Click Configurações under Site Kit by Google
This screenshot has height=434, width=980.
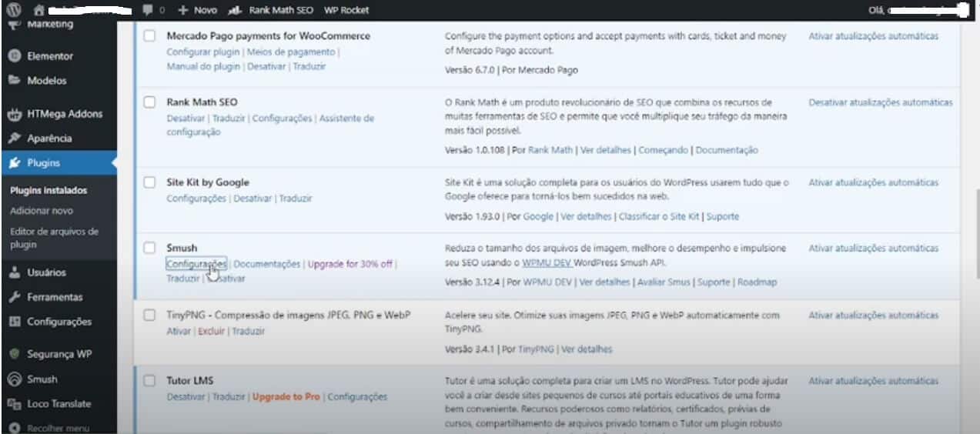point(197,199)
